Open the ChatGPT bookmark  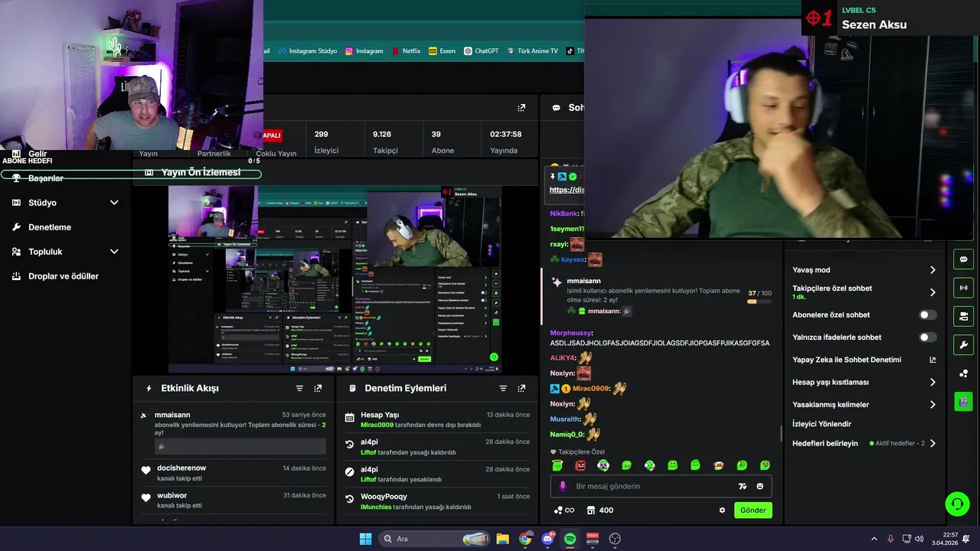(x=480, y=51)
